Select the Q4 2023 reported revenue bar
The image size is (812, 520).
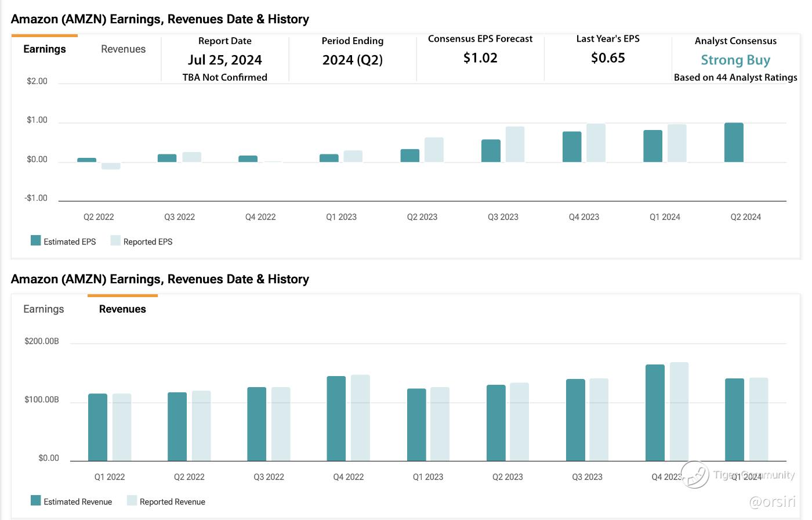point(679,411)
